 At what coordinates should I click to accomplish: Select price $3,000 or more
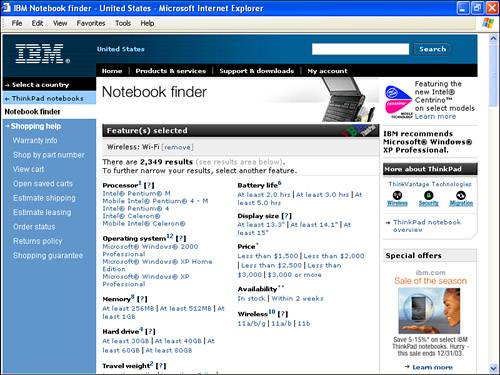[295, 275]
